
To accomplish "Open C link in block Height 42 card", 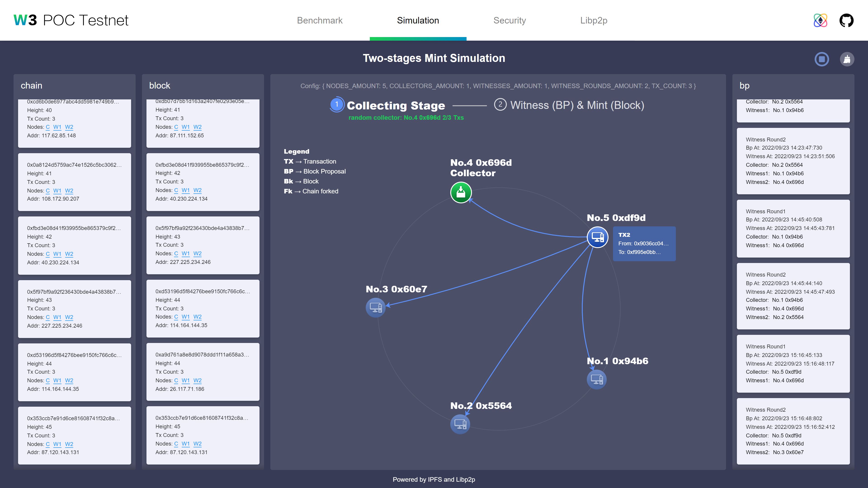I will [x=176, y=190].
